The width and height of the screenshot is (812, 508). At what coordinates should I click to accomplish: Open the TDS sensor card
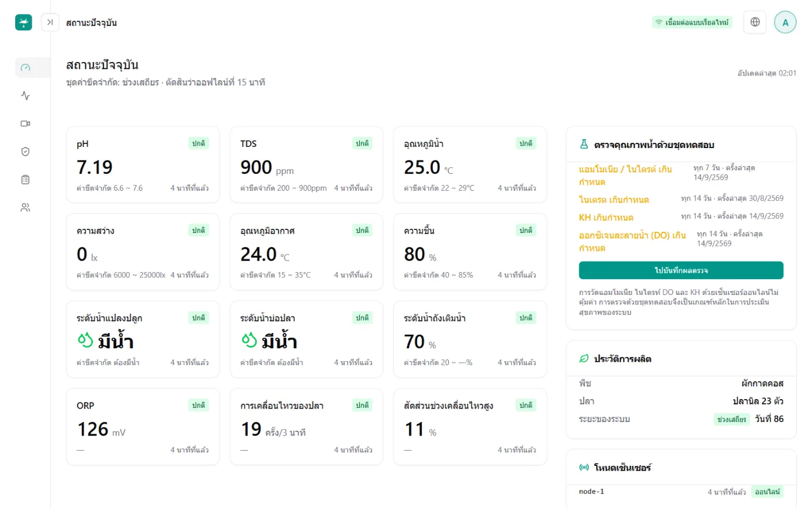(x=307, y=164)
